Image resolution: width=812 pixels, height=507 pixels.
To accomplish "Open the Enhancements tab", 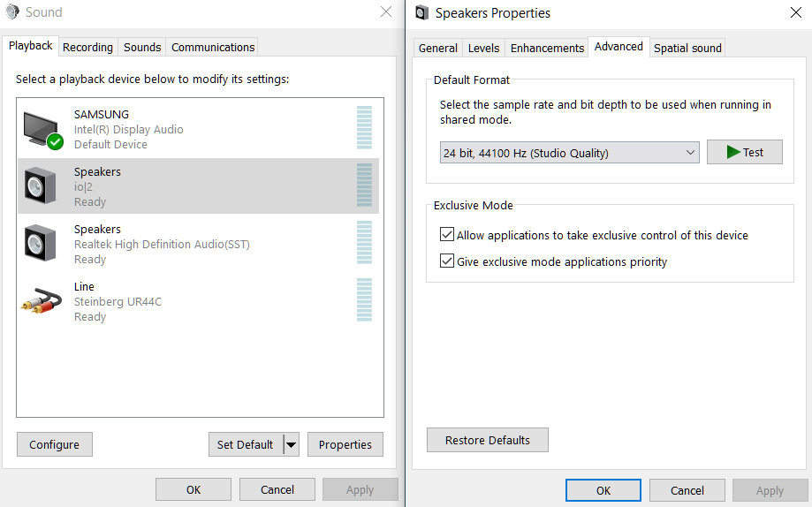I will pyautogui.click(x=547, y=48).
